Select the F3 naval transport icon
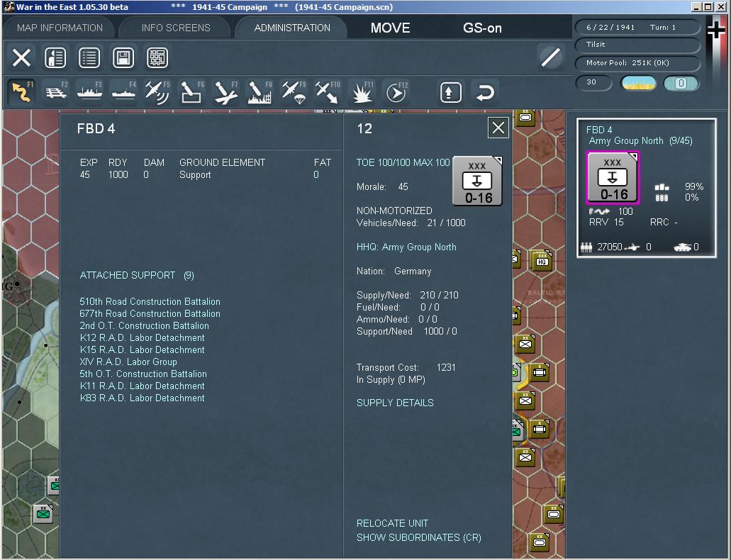Screen dimensions: 731x560 click(x=89, y=92)
